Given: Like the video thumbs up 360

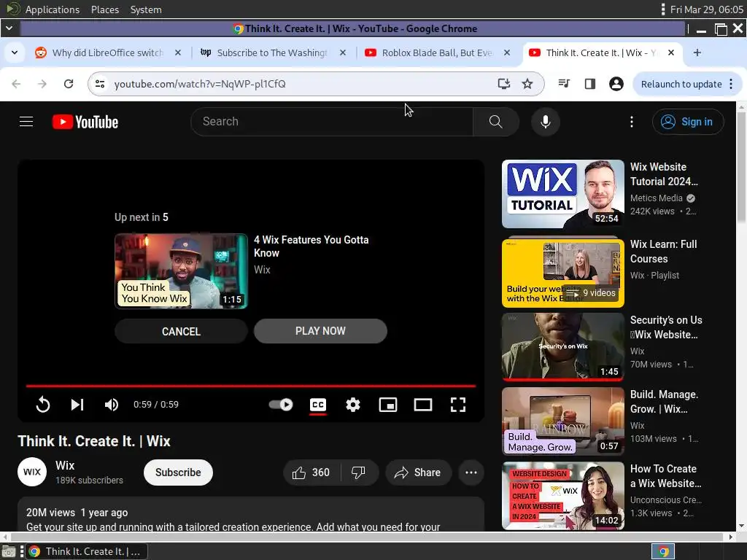Looking at the screenshot, I should [x=311, y=472].
